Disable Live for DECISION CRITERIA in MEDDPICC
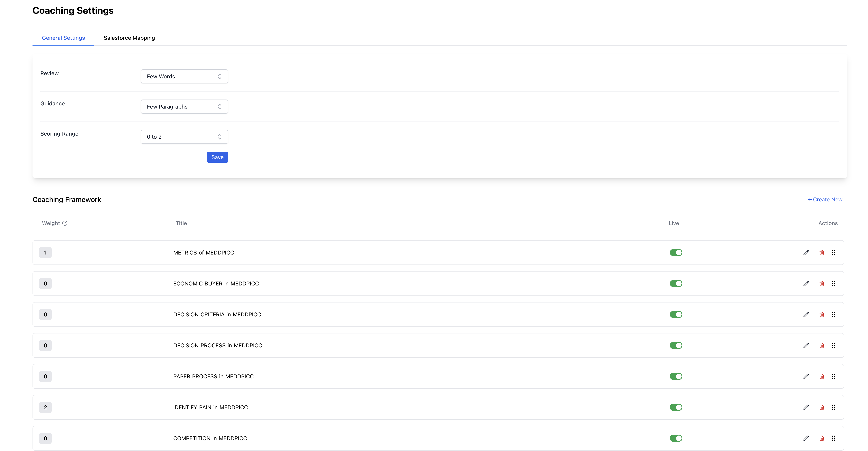Screen dimensions: 868x451 676,314
